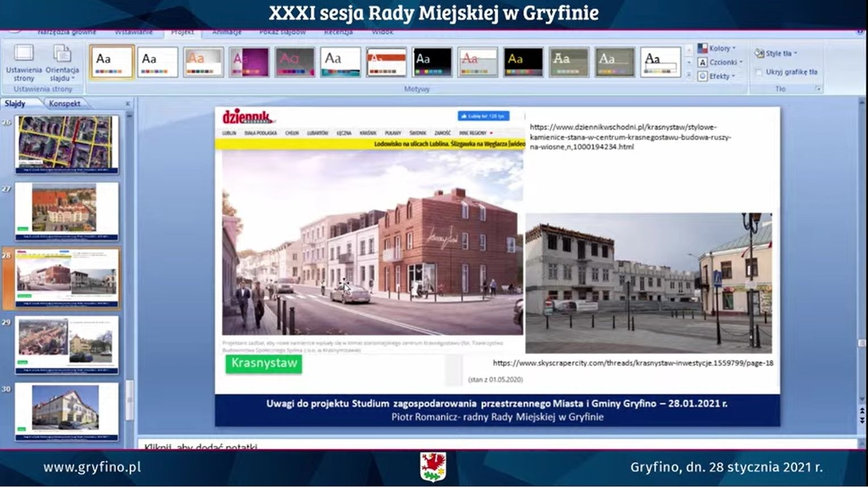The height and width of the screenshot is (487, 868).
Task: Apply the first highlighted Office theme
Action: tap(111, 62)
